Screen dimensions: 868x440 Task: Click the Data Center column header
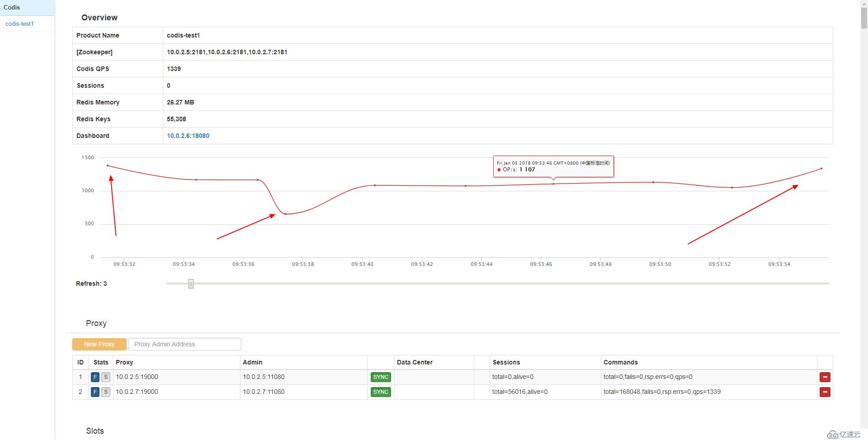[x=415, y=362]
